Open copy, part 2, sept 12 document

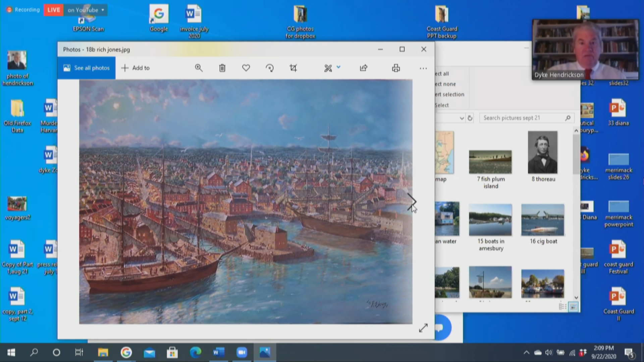tap(17, 304)
